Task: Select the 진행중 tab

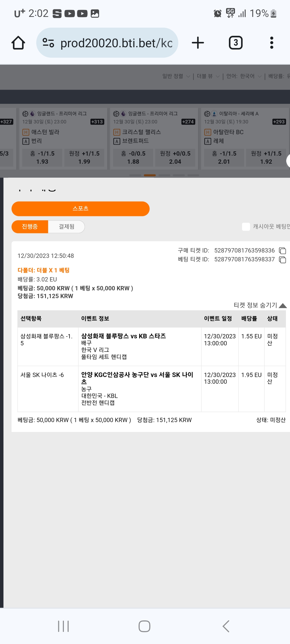Action: [30, 227]
